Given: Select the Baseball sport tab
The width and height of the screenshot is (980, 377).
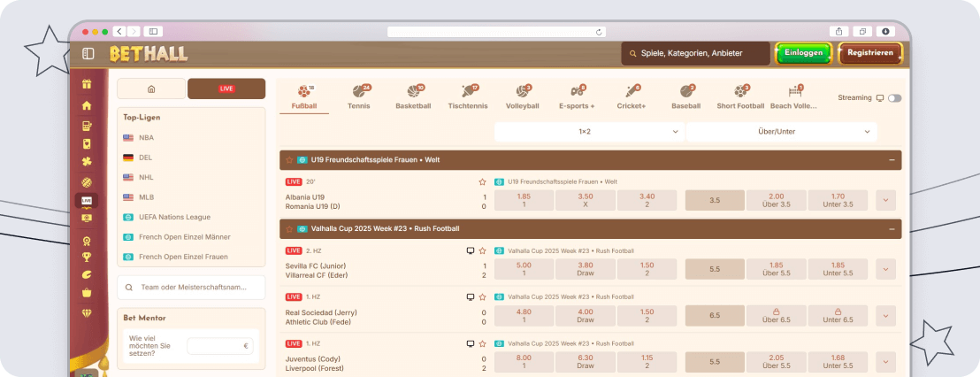Looking at the screenshot, I should (685, 97).
